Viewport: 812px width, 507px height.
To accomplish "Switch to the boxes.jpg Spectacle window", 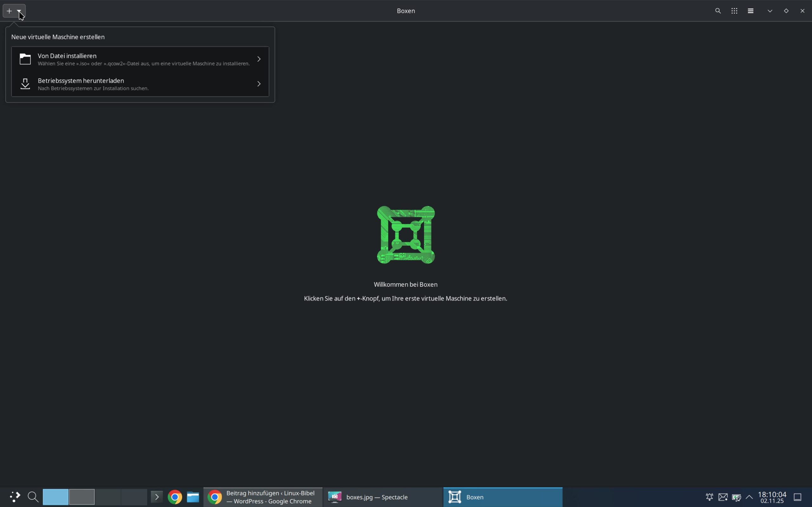I will pyautogui.click(x=383, y=497).
